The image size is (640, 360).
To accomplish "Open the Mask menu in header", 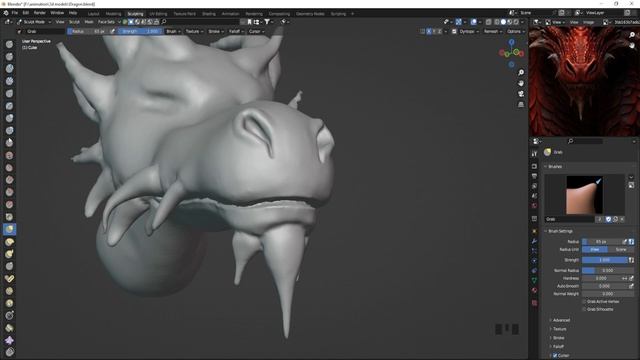I will coord(89,22).
